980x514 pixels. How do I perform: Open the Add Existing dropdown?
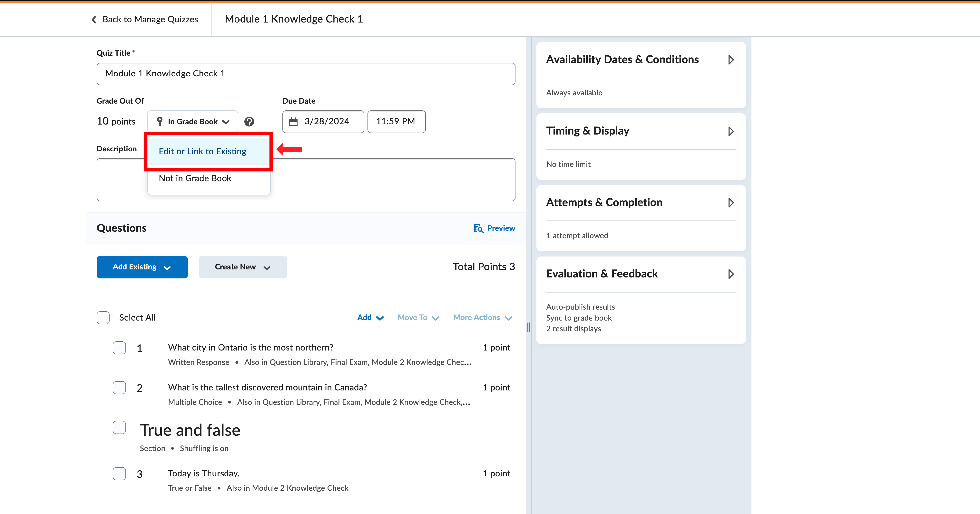click(142, 267)
